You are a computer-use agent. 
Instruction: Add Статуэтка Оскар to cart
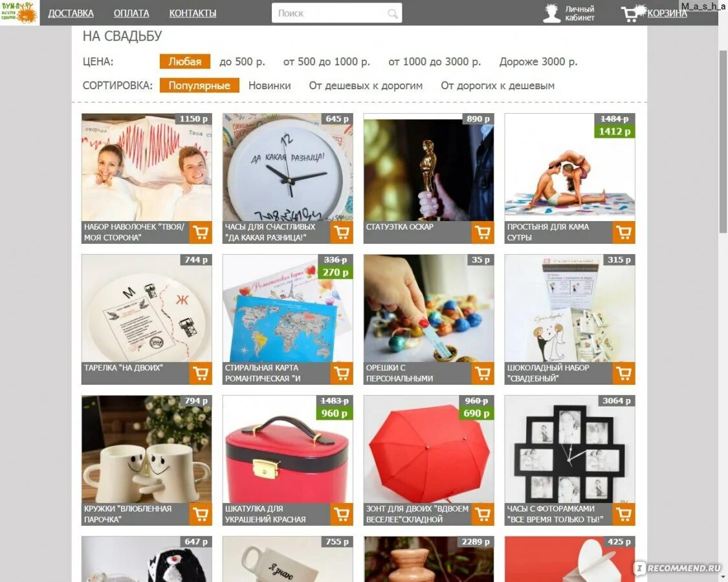pos(483,233)
